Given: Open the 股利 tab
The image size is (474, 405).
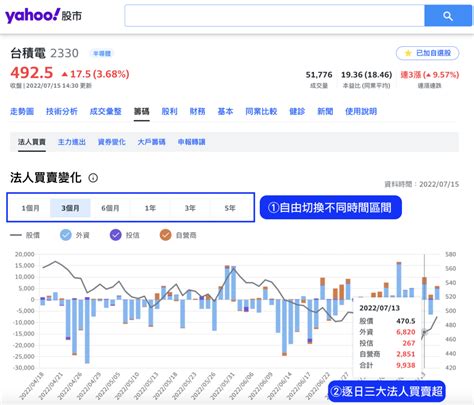Looking at the screenshot, I should pos(169,111).
